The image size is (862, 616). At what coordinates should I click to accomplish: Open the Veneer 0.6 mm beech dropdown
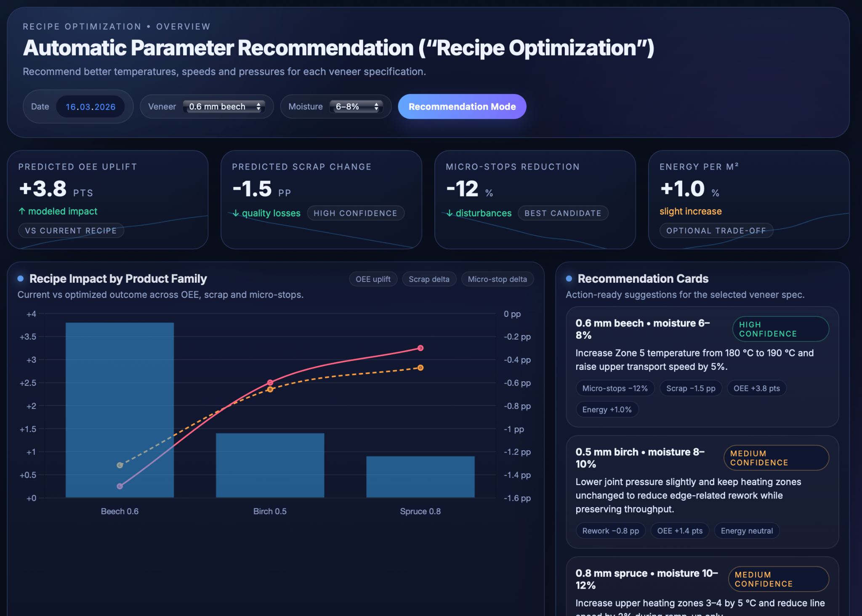[x=223, y=106]
